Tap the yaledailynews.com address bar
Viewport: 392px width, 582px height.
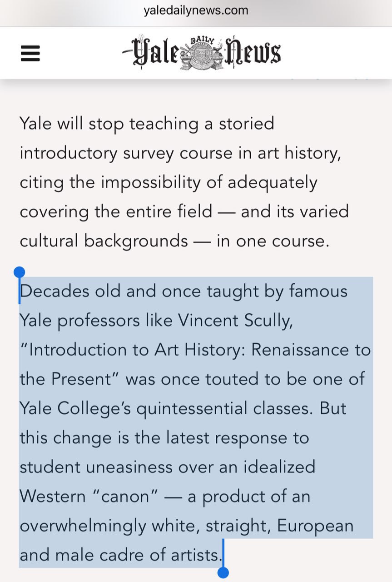point(196,10)
